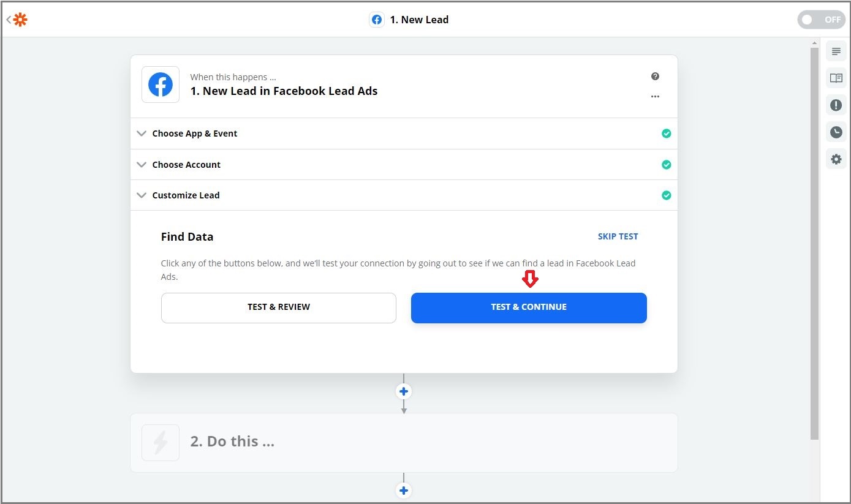The height and width of the screenshot is (504, 851).
Task: Click the vertical scrollbar thumb
Action: coord(814,243)
